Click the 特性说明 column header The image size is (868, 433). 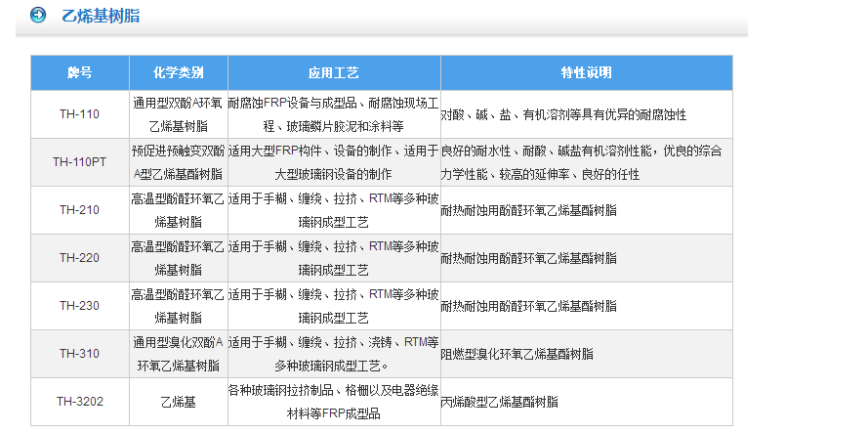pyautogui.click(x=586, y=72)
